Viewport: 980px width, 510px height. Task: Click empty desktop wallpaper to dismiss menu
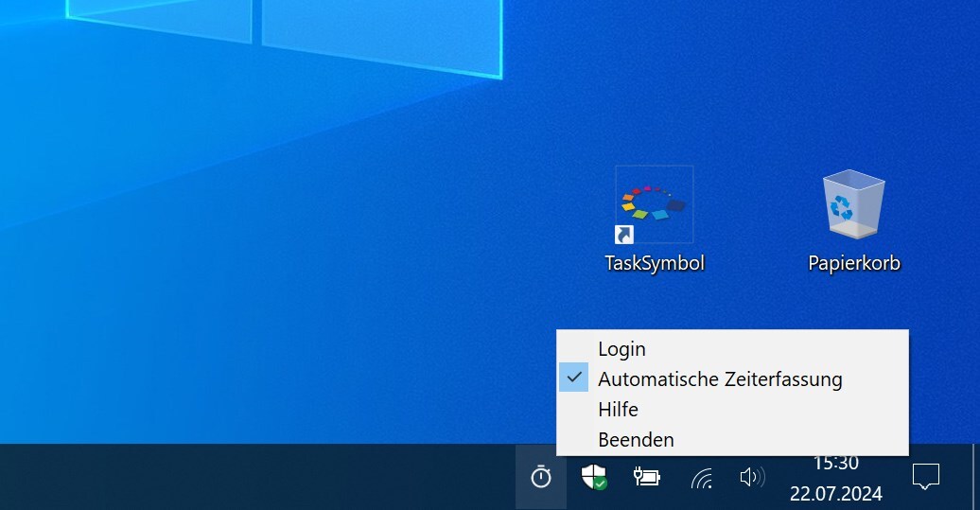(284, 284)
